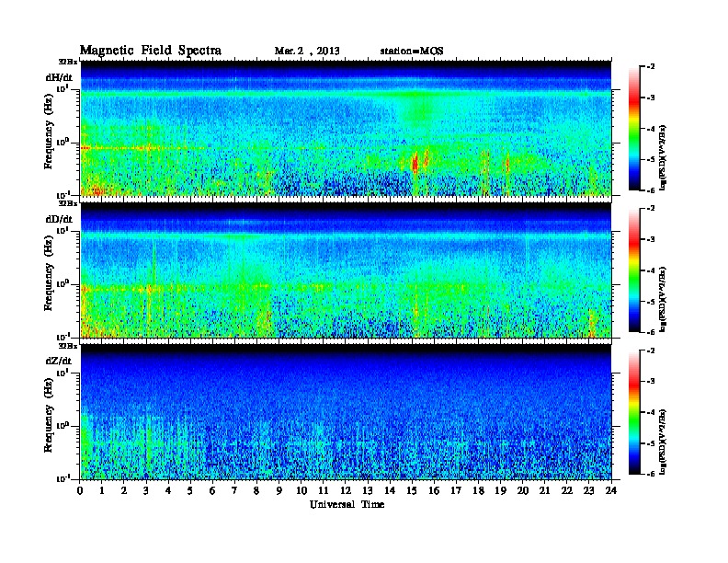Click the red burst near 15 UT in dH/dt
This screenshot has height=563, width=728.
click(415, 163)
